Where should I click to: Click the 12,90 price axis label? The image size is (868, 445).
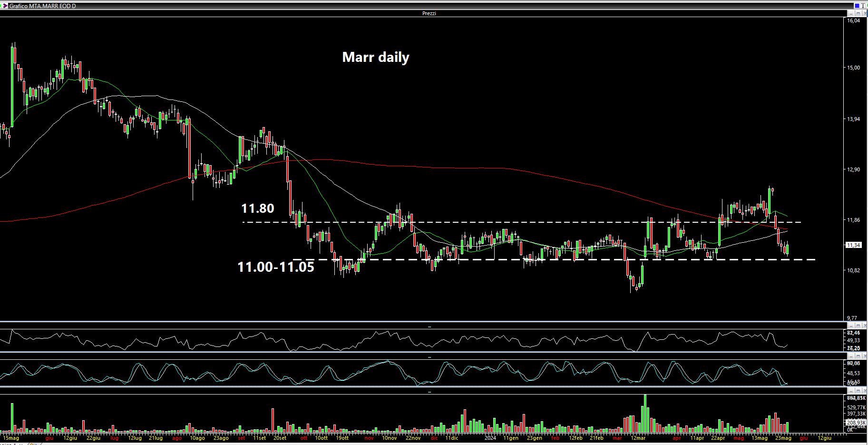pyautogui.click(x=853, y=169)
